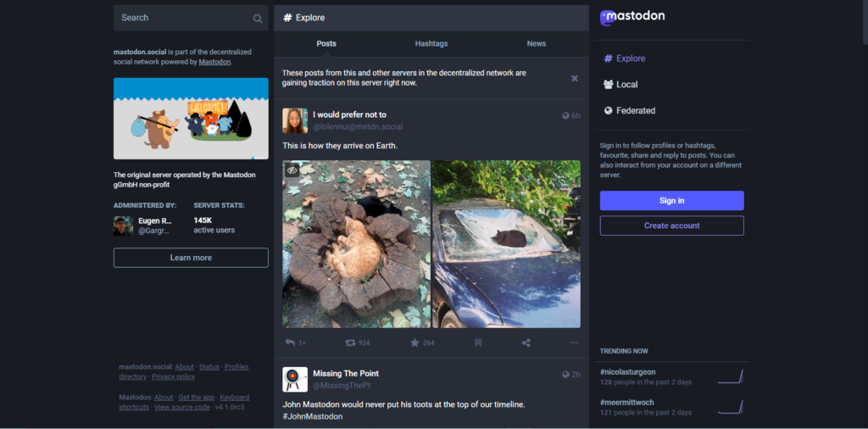This screenshot has width=868, height=429.
Task: Open the Mastodon link in server description
Action: pyautogui.click(x=214, y=62)
